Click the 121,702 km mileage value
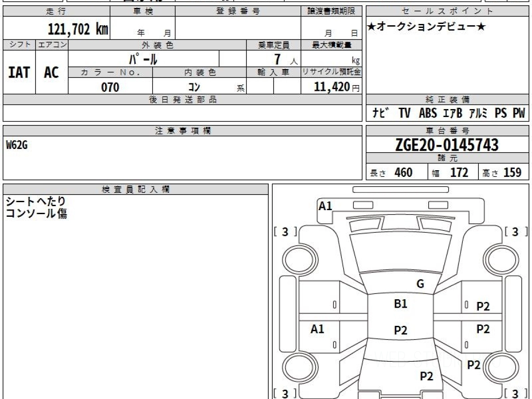Screen dimensions: 532x399 [78, 29]
